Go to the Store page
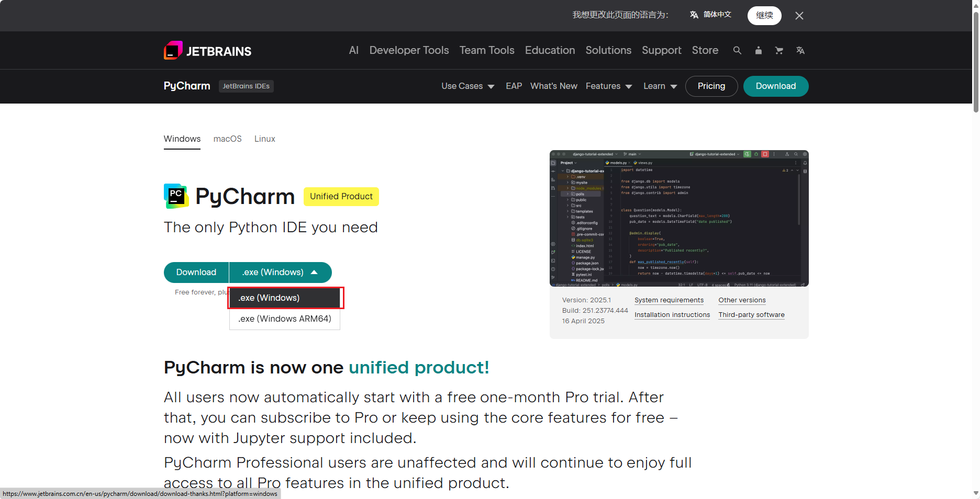Screen dimensions: 980x499 (x=705, y=50)
